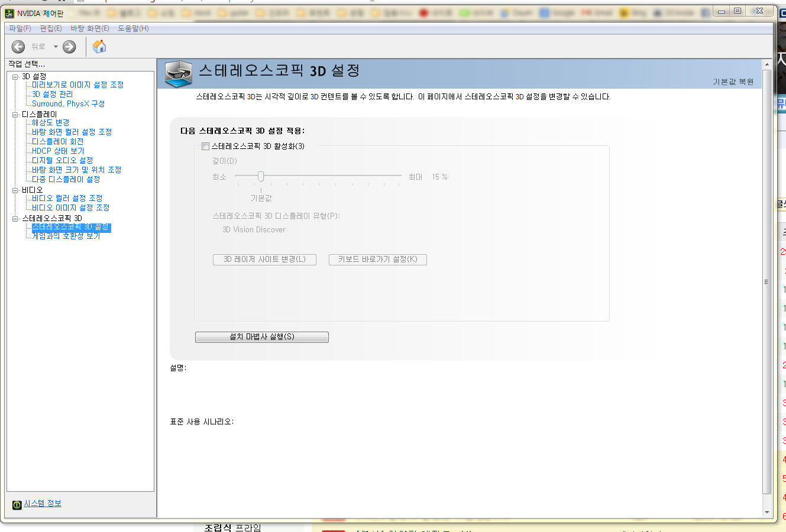Image resolution: width=786 pixels, height=532 pixels.
Task: Click the 시스템 정보 icon at bottom left
Action: [17, 504]
